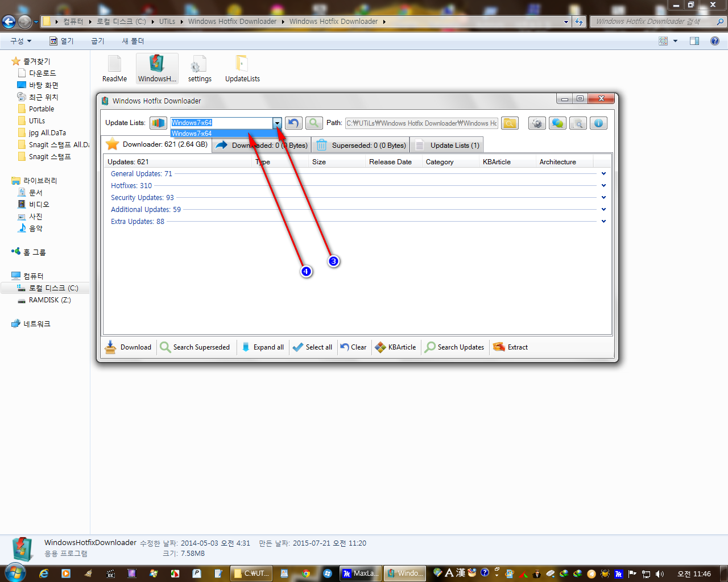Click the Extract button

click(x=511, y=347)
